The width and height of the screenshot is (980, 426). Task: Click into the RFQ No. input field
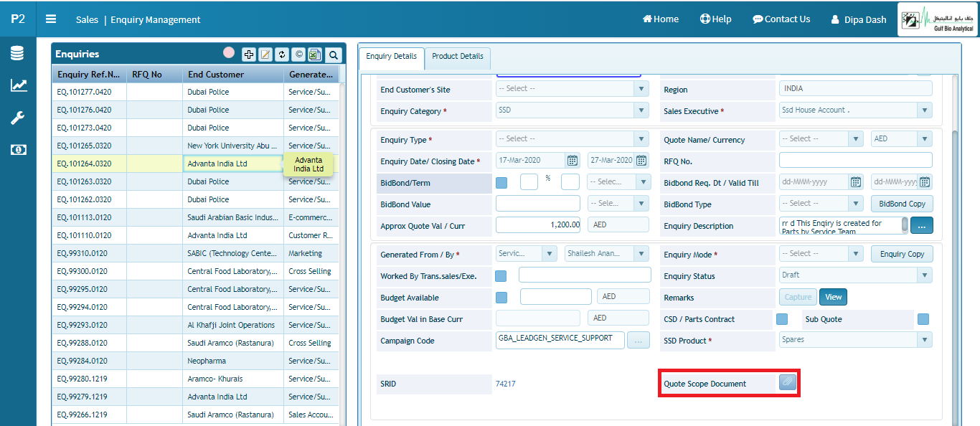click(x=855, y=161)
